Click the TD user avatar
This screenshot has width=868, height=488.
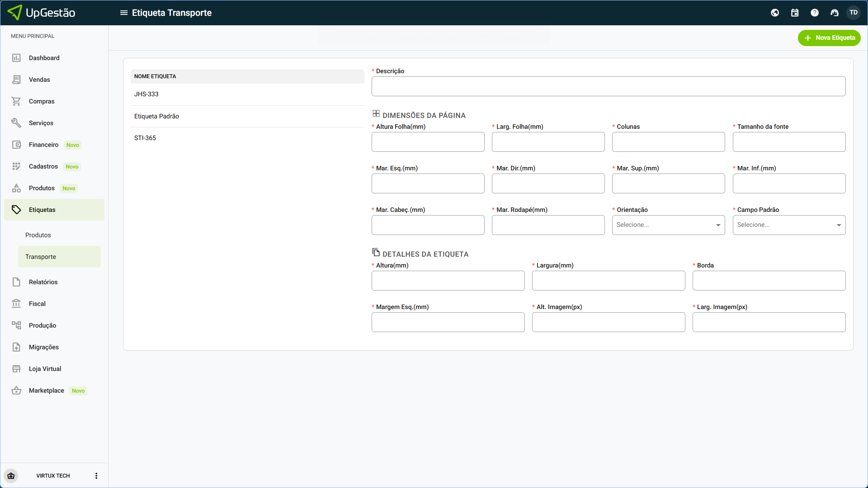point(854,13)
